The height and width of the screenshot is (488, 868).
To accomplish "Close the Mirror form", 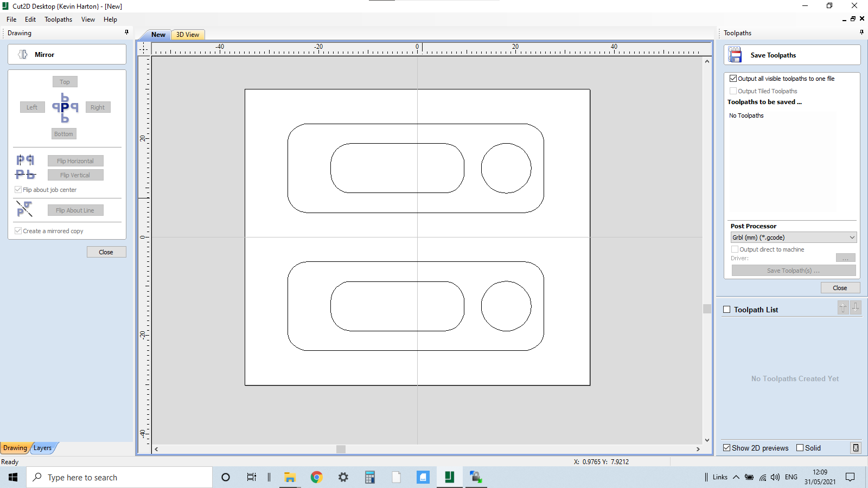I will coord(106,252).
